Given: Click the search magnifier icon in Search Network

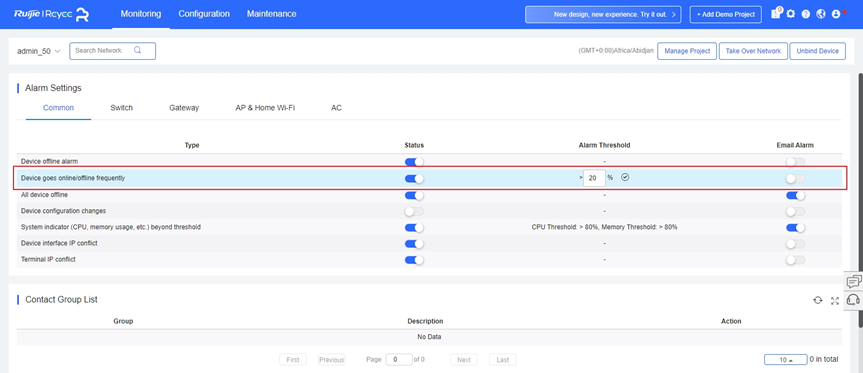Looking at the screenshot, I should [x=138, y=50].
